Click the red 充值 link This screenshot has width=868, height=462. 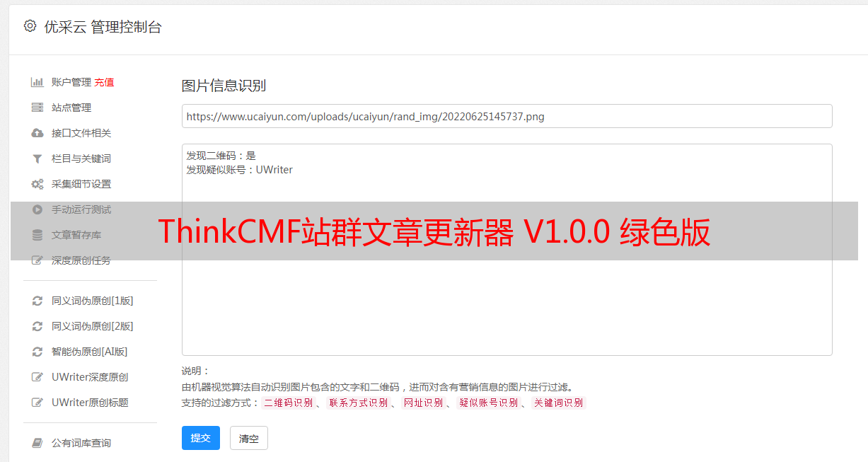[104, 82]
